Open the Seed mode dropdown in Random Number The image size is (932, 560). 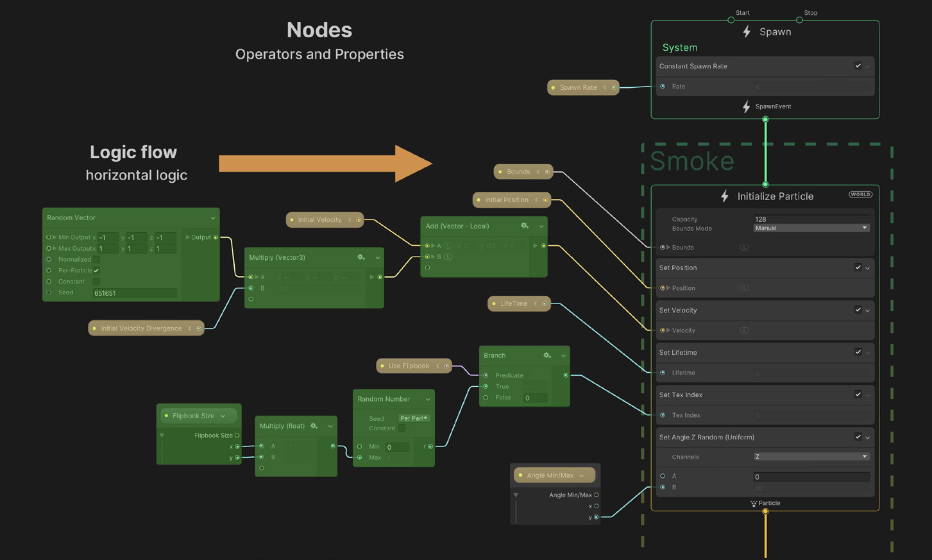point(414,418)
